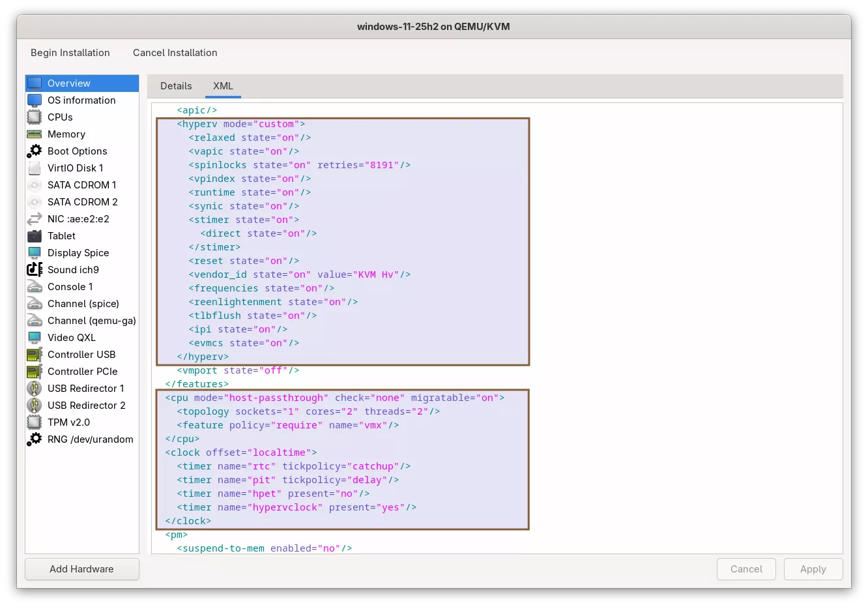Click the Add Hardware button

tap(82, 569)
